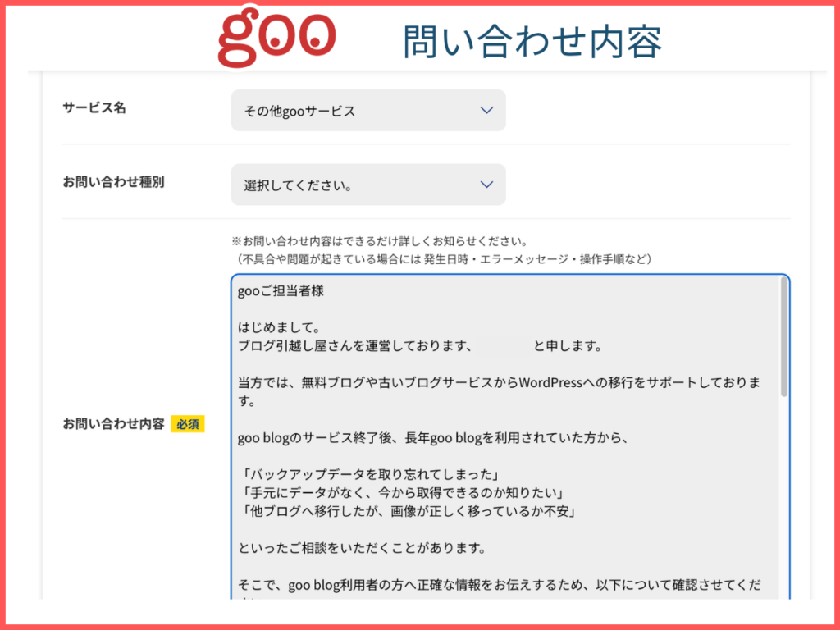Open the サービス名 dropdown showing その他gooサービス
This screenshot has width=840, height=630.
pyautogui.click(x=368, y=111)
